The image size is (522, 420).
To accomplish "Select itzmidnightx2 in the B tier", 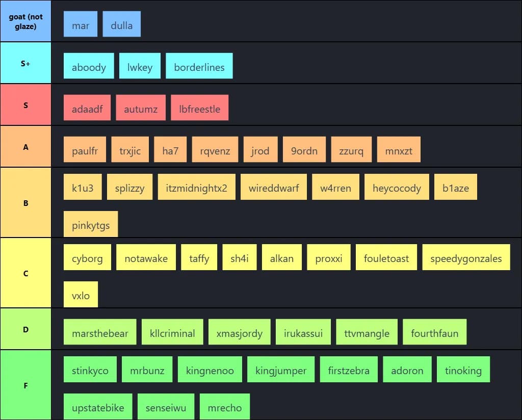I will click(x=196, y=187).
